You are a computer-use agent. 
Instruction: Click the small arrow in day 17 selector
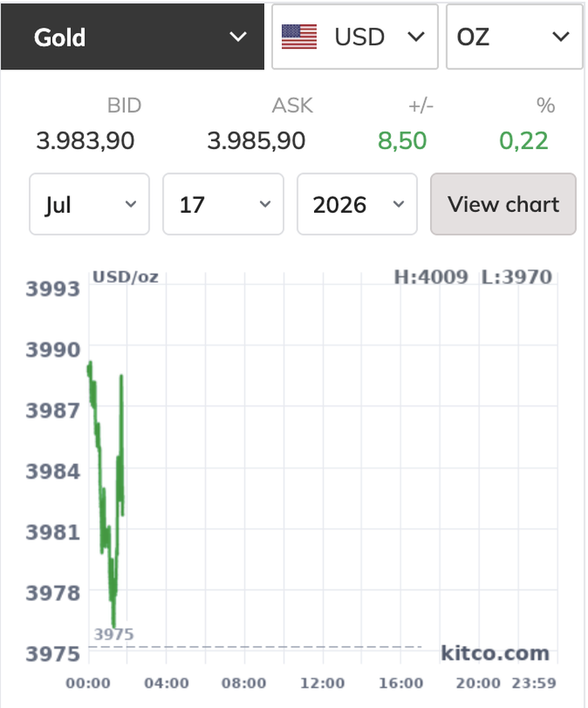pos(266,204)
